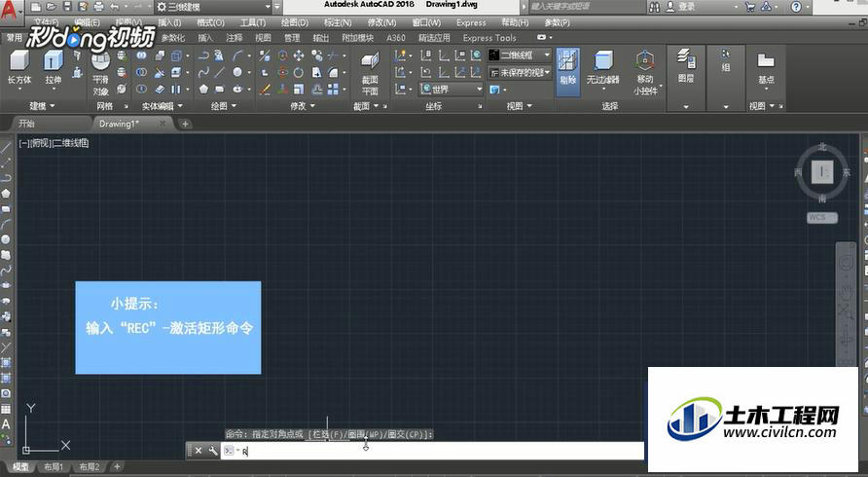This screenshot has height=477, width=868.
Task: Toggle the 剔除 culling button
Action: (568, 71)
